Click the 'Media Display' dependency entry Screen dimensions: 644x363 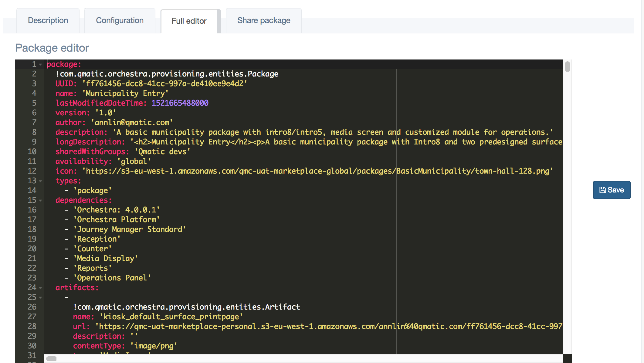click(x=106, y=259)
